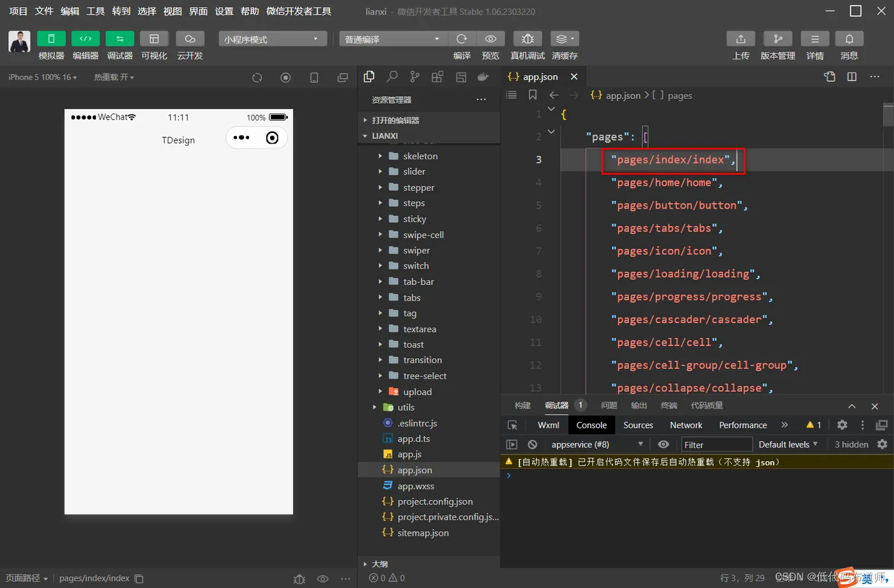
Task: Expand the utils folder
Action: pos(405,407)
